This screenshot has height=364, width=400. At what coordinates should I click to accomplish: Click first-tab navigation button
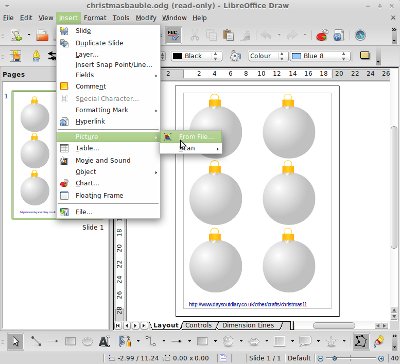118,325
